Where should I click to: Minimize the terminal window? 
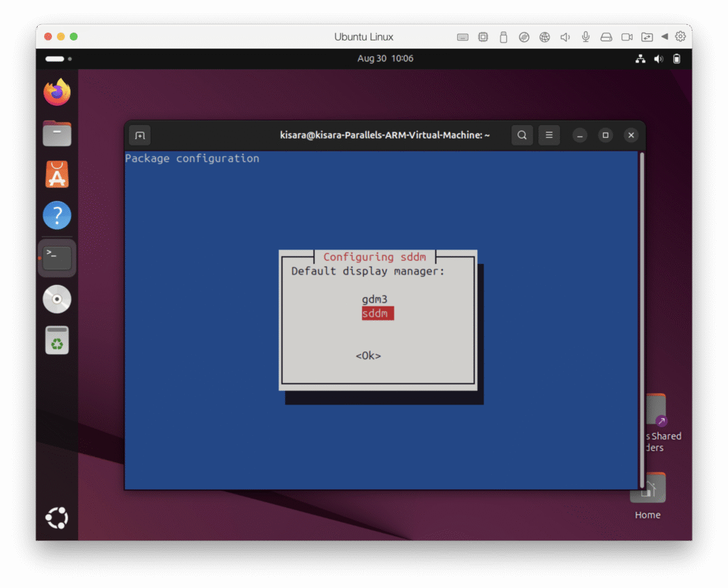[x=579, y=135]
